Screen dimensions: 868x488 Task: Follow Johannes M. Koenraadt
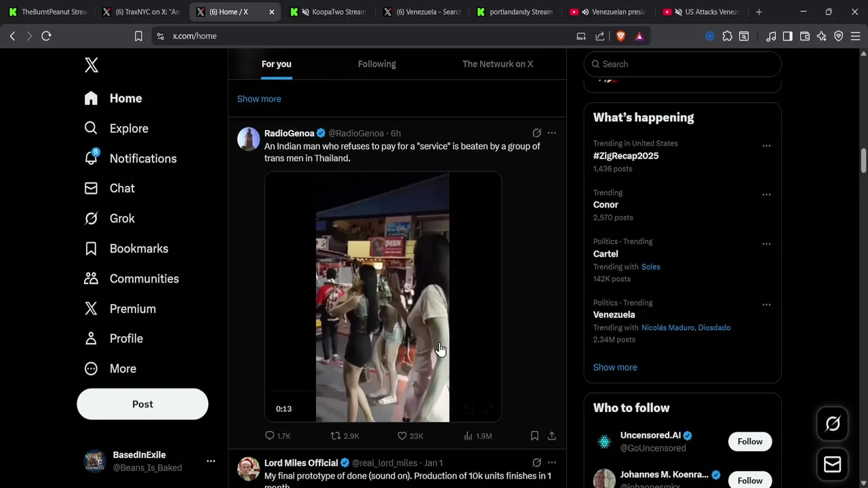(750, 480)
